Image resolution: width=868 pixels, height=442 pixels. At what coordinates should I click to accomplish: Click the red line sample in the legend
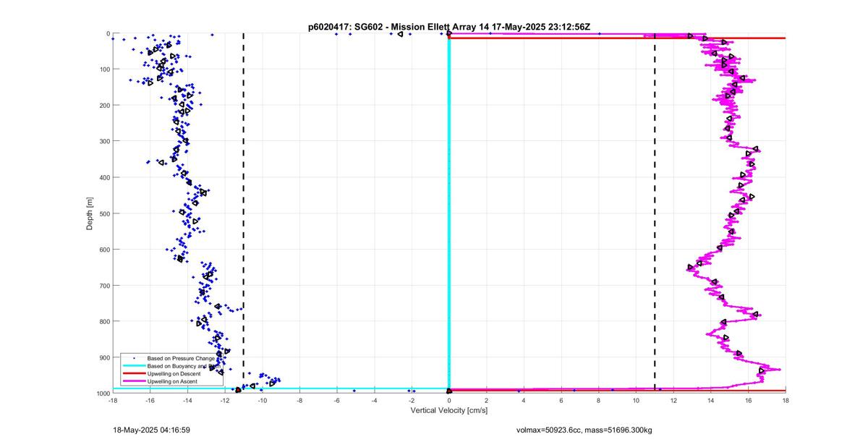pos(133,373)
